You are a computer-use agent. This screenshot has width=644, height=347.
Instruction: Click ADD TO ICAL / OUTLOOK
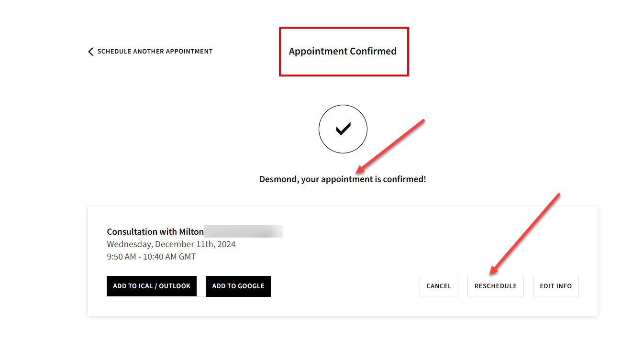151,286
